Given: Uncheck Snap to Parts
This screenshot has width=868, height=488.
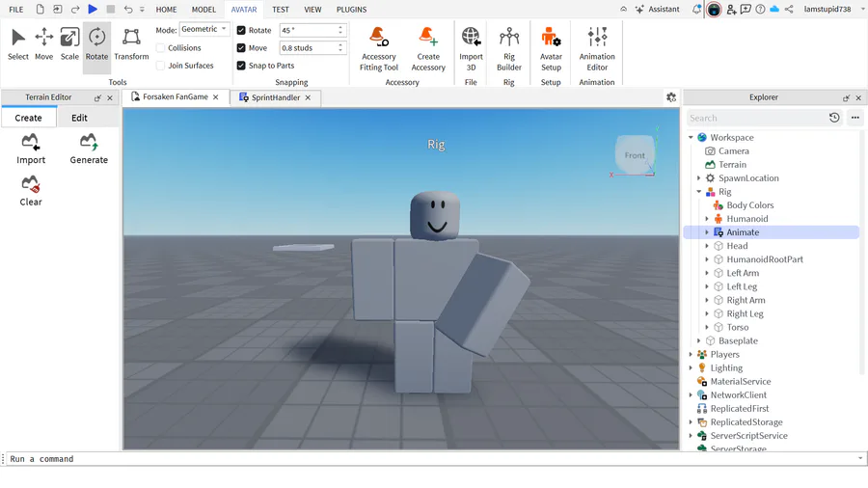Looking at the screenshot, I should point(241,66).
